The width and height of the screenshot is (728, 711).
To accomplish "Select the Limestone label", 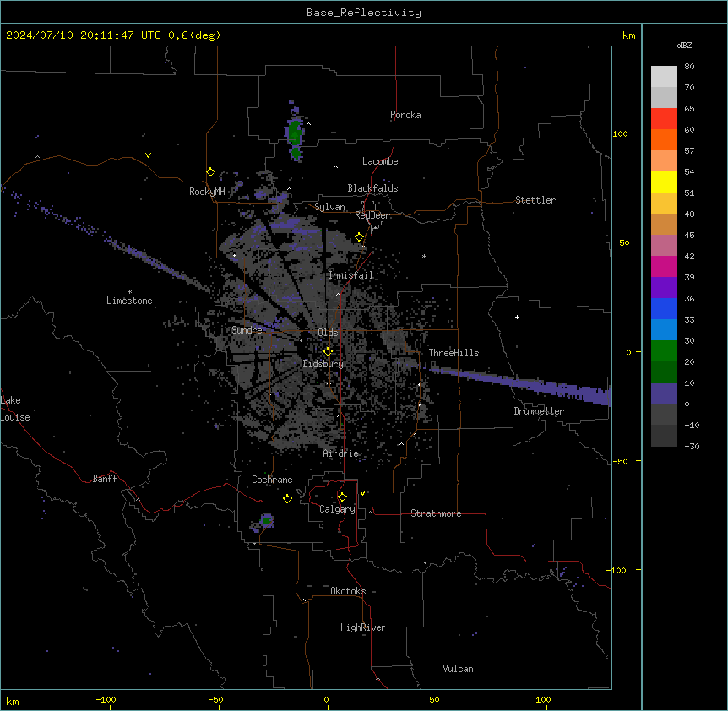I will point(129,301).
